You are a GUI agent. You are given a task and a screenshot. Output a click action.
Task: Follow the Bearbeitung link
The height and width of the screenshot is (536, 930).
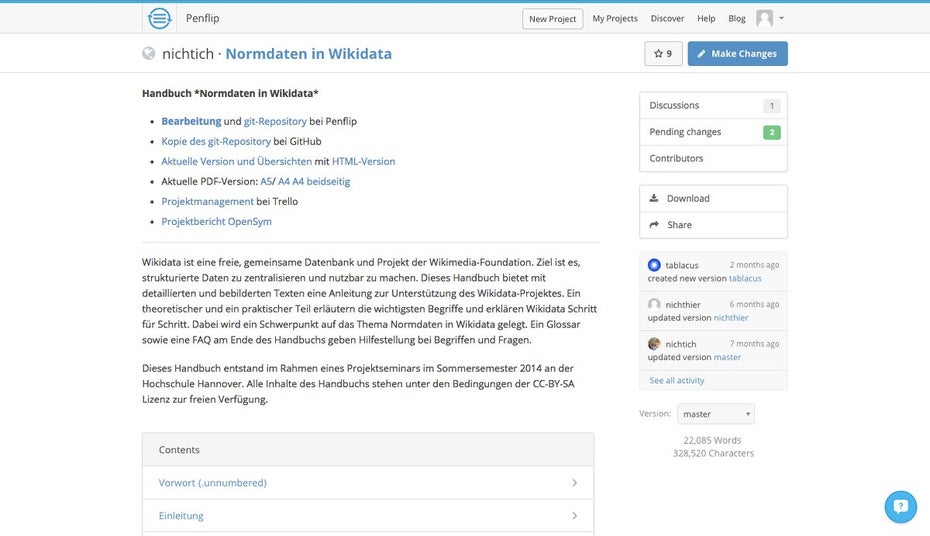pyautogui.click(x=191, y=121)
